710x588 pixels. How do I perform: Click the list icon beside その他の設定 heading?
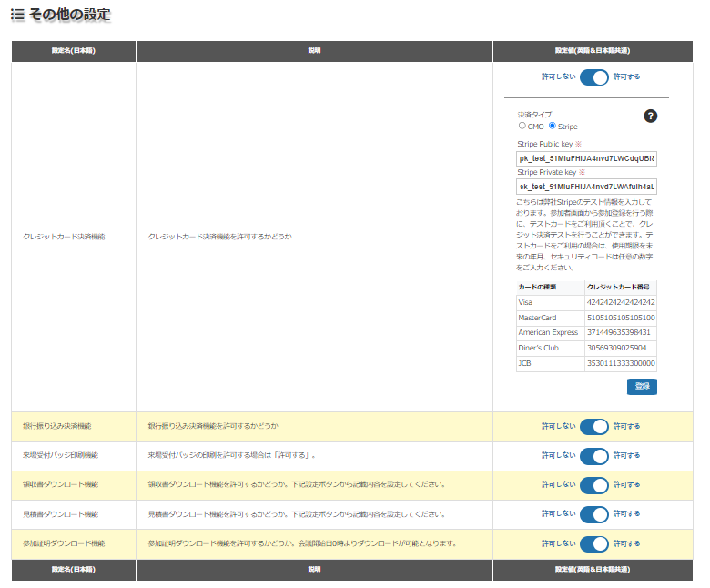click(x=17, y=15)
